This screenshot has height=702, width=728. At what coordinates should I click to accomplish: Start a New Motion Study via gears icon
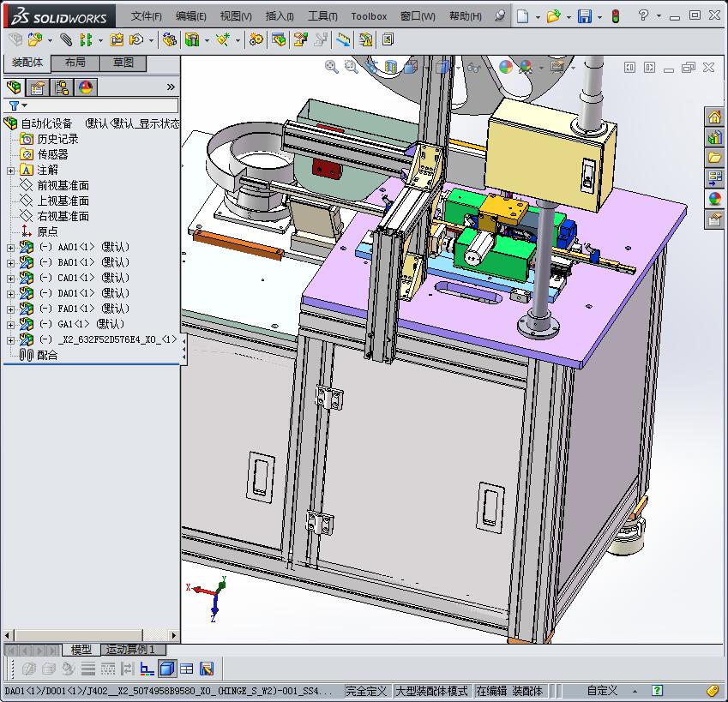tap(256, 40)
